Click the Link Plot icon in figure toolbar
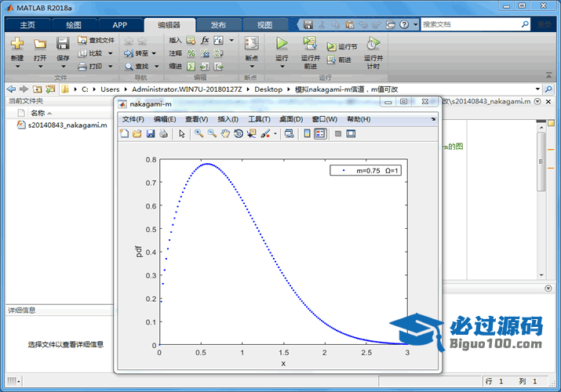Image resolution: width=561 pixels, height=392 pixels. [x=289, y=133]
